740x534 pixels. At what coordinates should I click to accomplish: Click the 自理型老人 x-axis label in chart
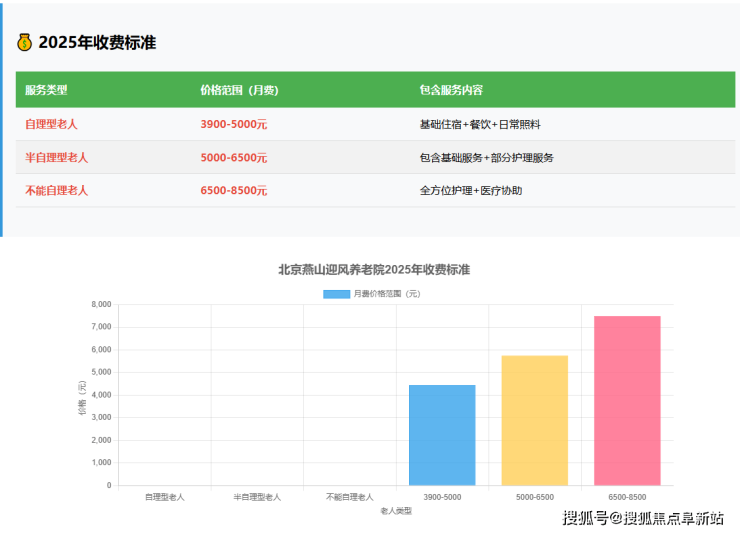click(164, 497)
